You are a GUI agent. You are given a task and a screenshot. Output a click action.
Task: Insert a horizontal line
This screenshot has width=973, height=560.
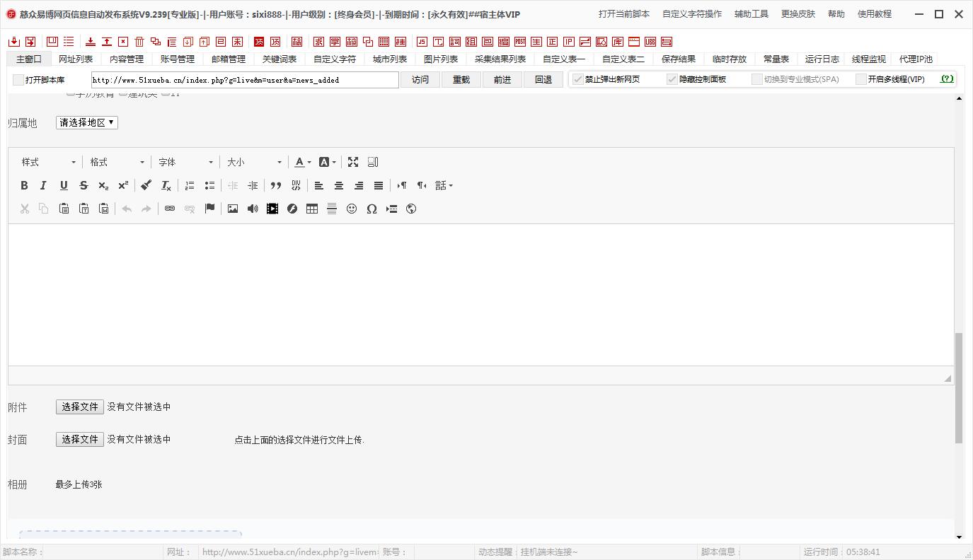(332, 209)
